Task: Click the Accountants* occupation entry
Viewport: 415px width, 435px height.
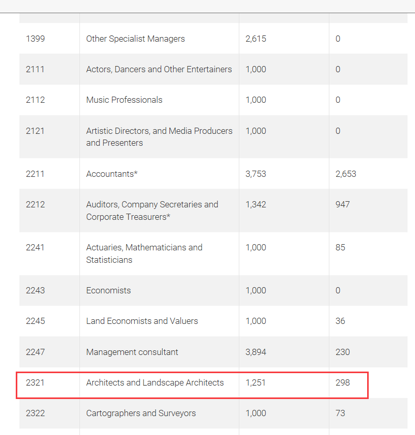Action: click(112, 174)
